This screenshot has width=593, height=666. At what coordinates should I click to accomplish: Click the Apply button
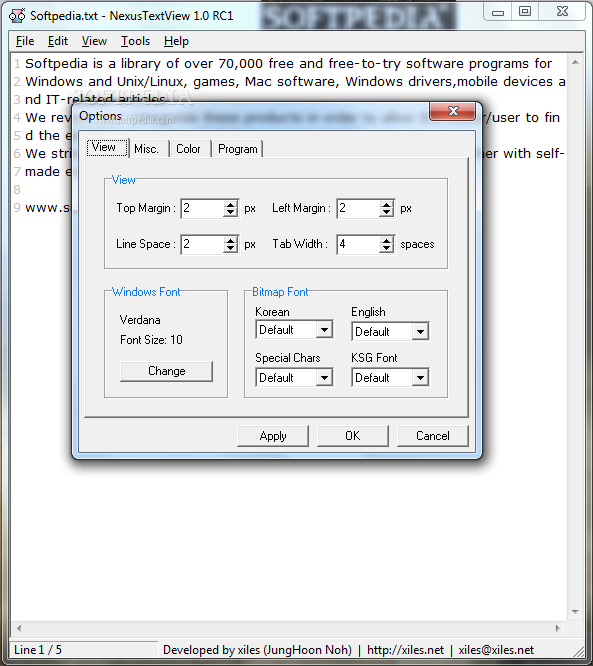(273, 436)
